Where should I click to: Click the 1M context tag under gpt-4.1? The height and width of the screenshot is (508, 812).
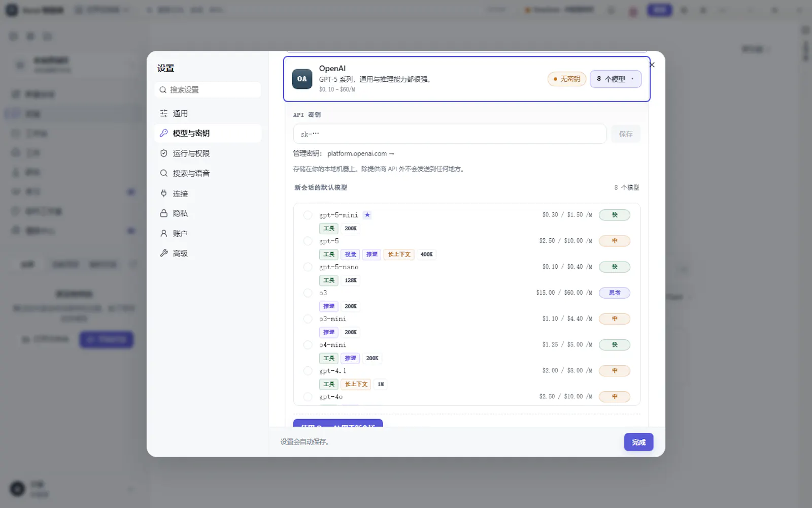pos(381,384)
